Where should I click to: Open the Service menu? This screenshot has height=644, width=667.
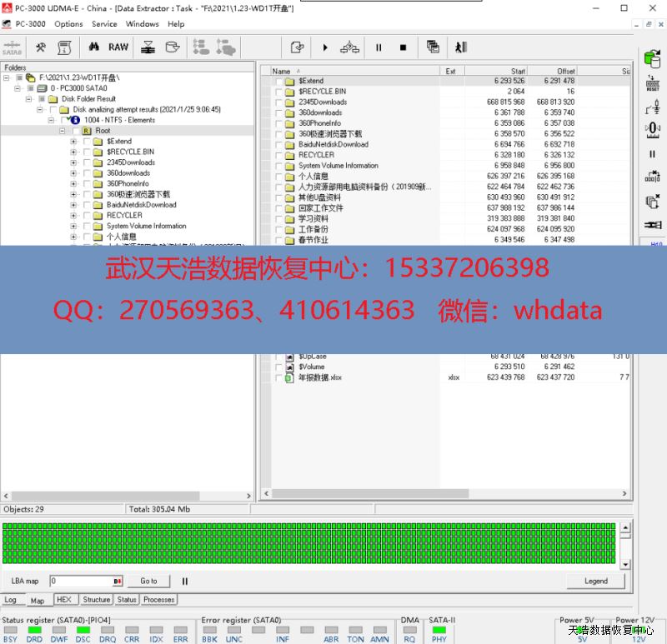pos(104,24)
